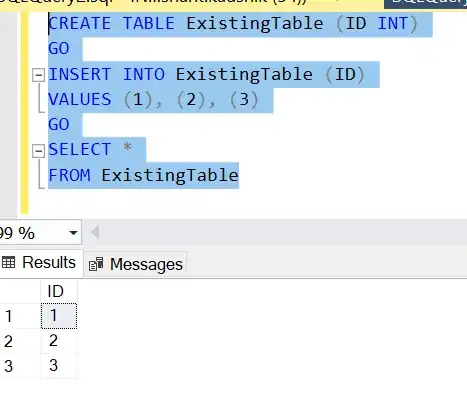Select the ID cell with value 2

coord(59,341)
